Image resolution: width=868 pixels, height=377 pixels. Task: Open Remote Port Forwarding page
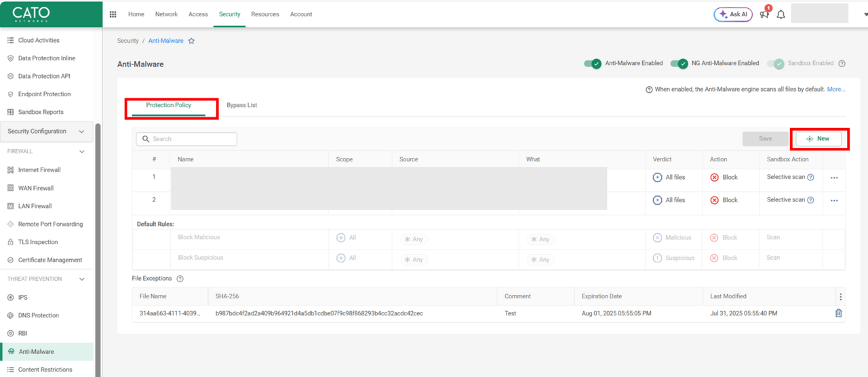(x=50, y=224)
